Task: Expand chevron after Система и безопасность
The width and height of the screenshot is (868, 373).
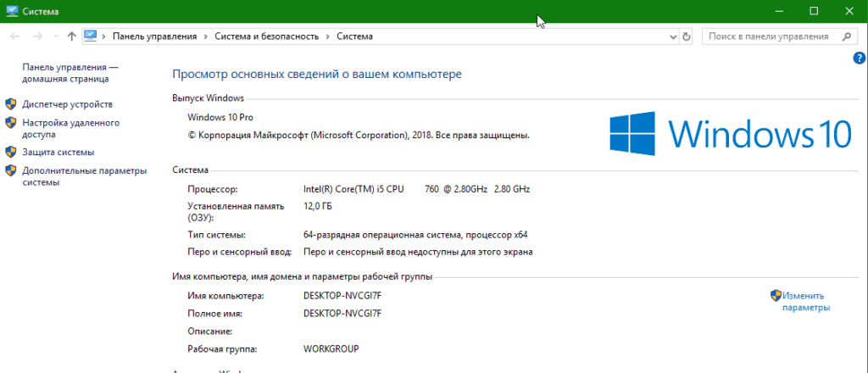Action: [328, 36]
